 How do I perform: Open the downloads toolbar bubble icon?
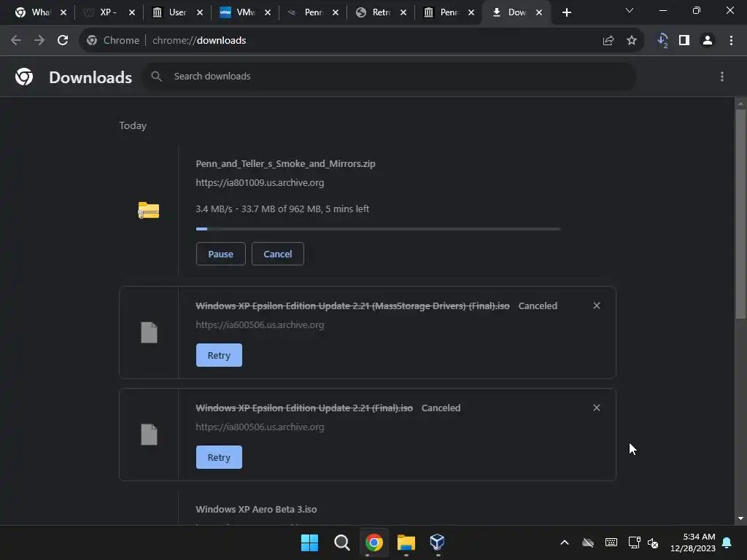point(662,41)
